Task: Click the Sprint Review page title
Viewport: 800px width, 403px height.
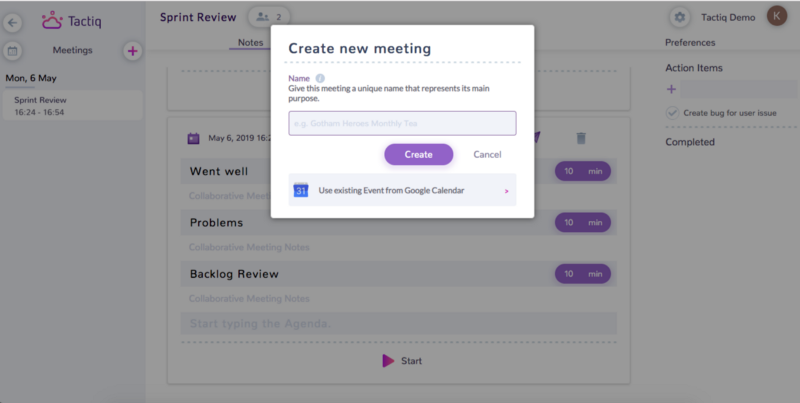Action: click(198, 17)
